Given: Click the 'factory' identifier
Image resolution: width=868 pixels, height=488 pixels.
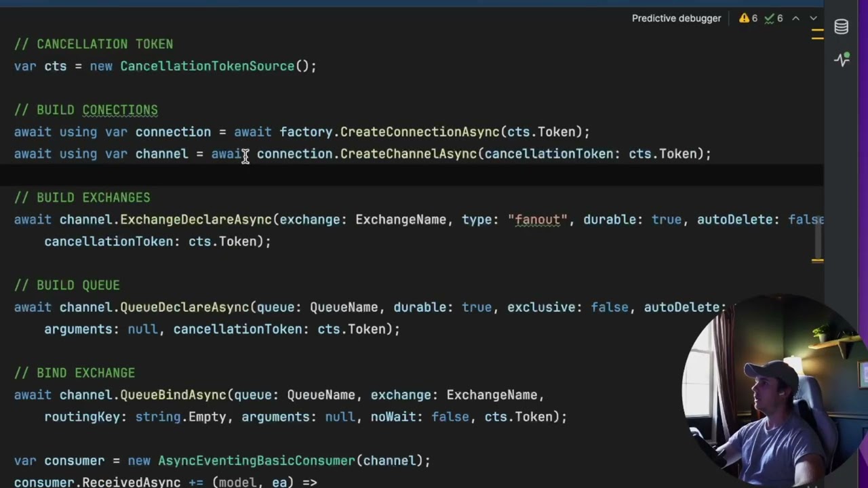Looking at the screenshot, I should (306, 132).
